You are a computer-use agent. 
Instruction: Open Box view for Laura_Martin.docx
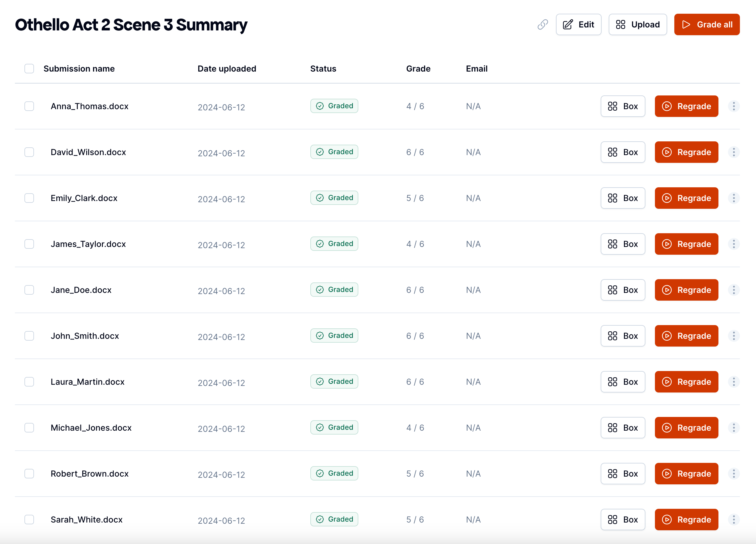[623, 381]
